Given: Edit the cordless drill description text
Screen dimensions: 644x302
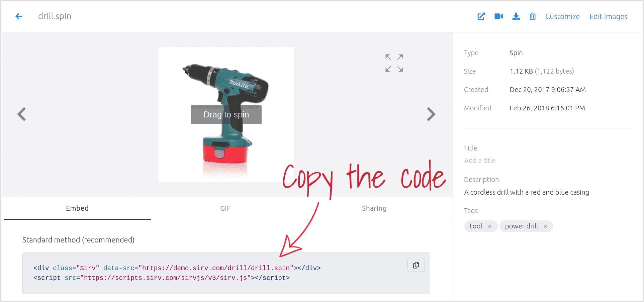Looking at the screenshot, I should click(x=527, y=192).
